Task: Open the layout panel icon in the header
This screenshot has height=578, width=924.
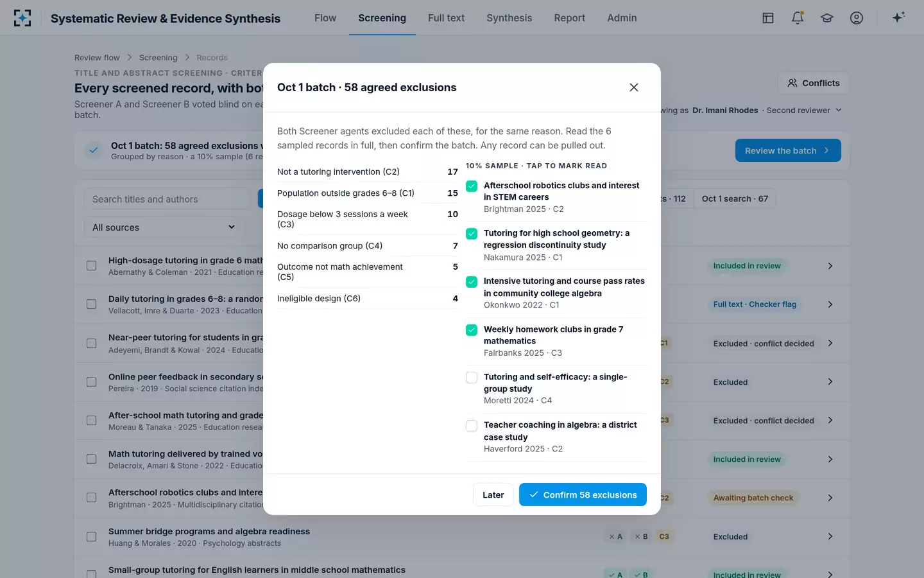Action: click(768, 18)
